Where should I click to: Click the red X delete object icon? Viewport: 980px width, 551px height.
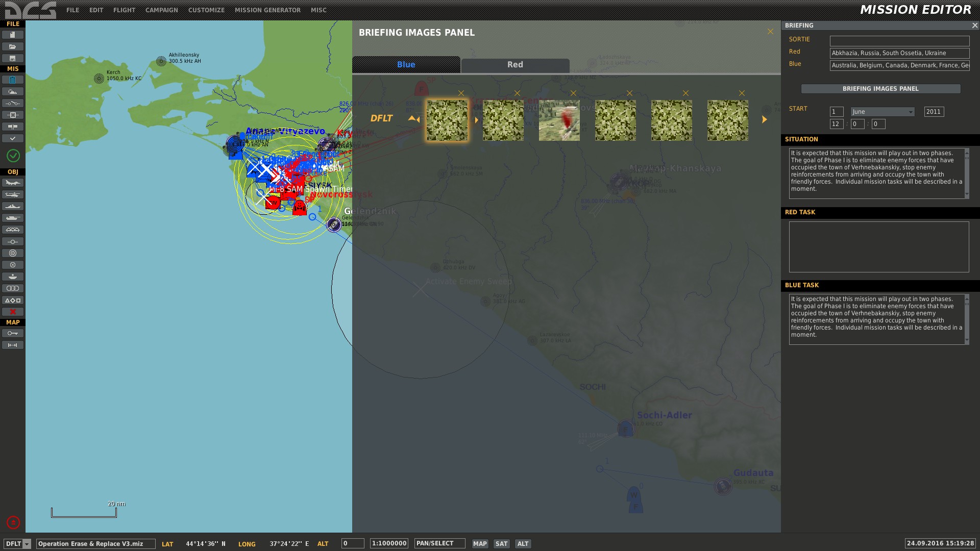pyautogui.click(x=13, y=312)
